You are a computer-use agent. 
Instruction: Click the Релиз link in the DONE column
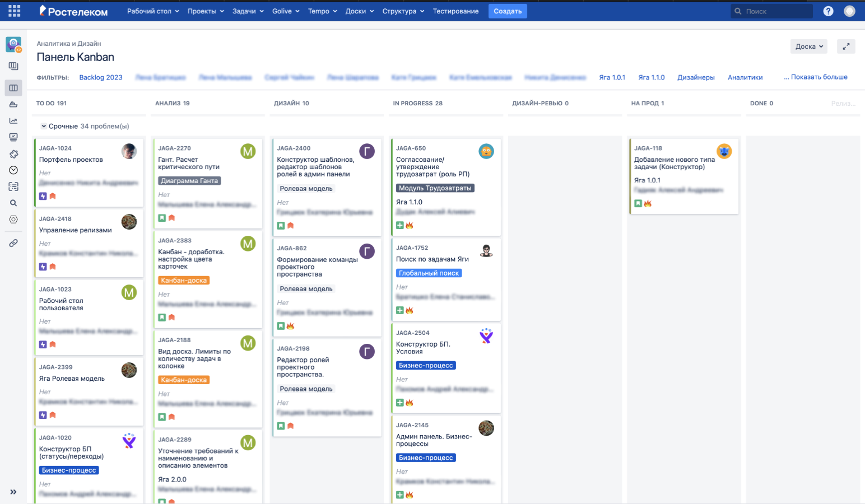pyautogui.click(x=843, y=104)
